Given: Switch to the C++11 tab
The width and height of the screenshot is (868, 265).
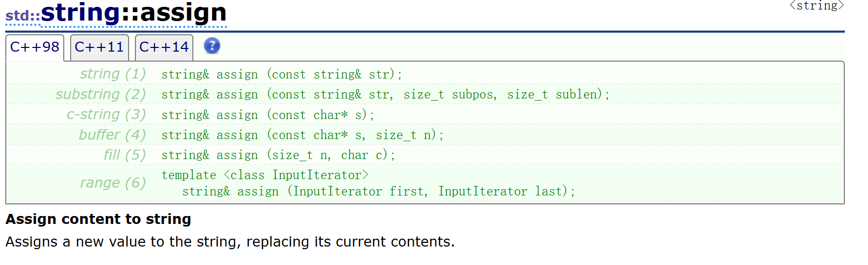Looking at the screenshot, I should (99, 47).
